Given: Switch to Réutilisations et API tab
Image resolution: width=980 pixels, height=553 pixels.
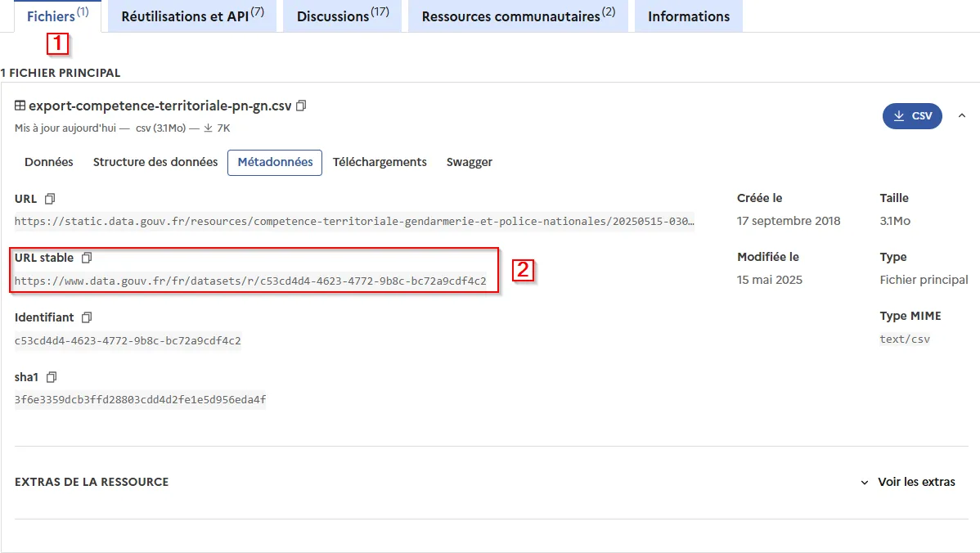Looking at the screenshot, I should click(x=192, y=16).
